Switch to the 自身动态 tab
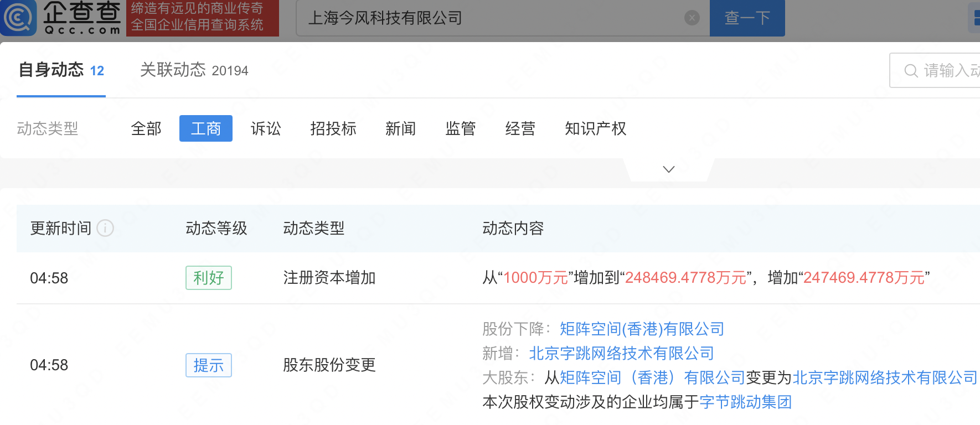Image resolution: width=980 pixels, height=425 pixels. (x=61, y=70)
